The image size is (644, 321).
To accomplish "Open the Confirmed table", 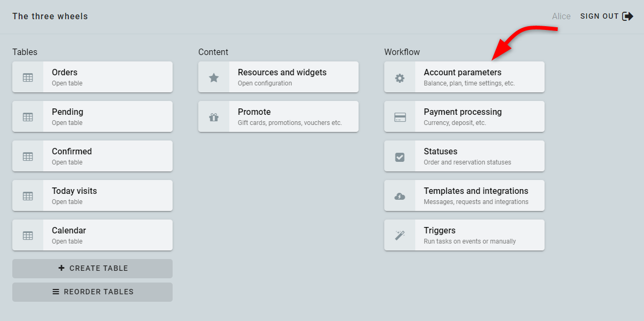I will [x=92, y=156].
